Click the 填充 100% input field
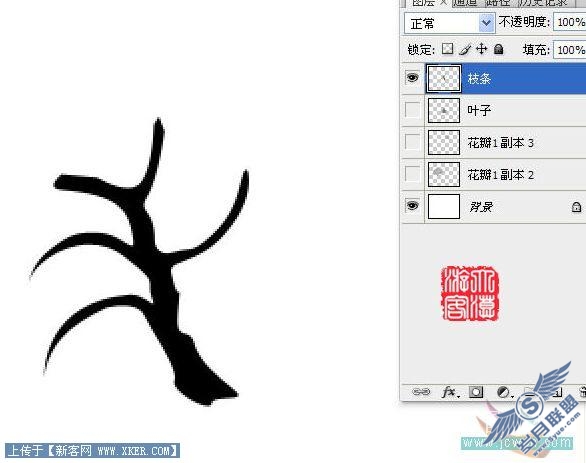The width and height of the screenshot is (586, 463). point(570,50)
